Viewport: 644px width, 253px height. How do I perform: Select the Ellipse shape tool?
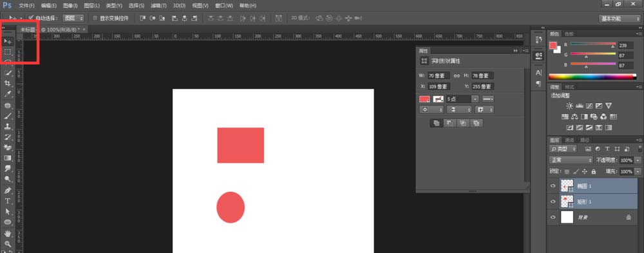7,222
